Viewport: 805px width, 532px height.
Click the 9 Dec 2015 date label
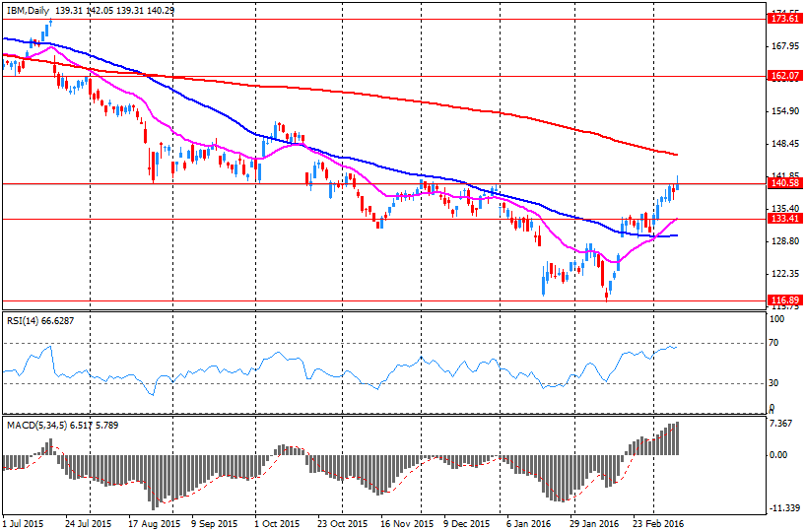click(x=466, y=524)
